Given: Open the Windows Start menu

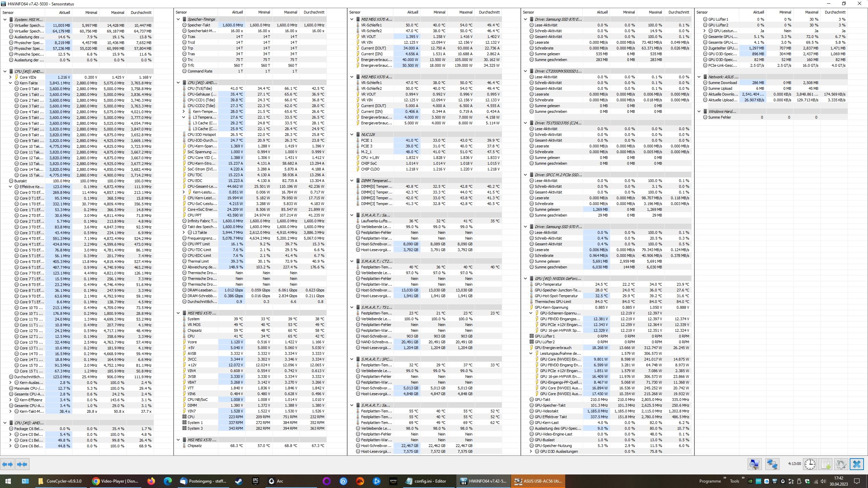Looking at the screenshot, I should point(8,481).
